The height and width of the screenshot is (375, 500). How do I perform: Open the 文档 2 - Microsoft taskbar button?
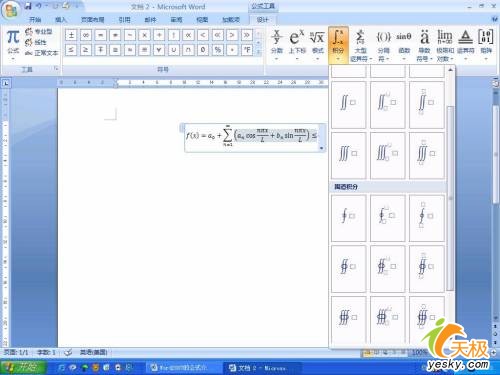(x=262, y=368)
